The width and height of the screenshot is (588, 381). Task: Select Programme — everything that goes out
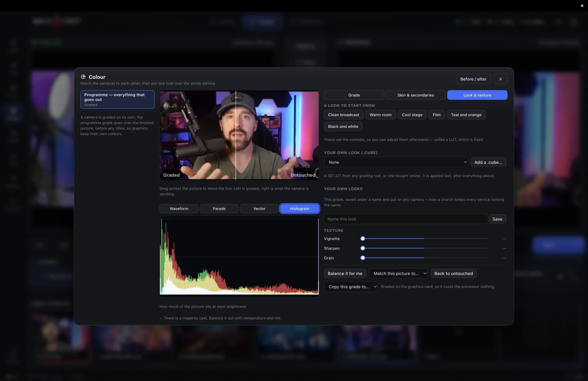click(x=117, y=99)
